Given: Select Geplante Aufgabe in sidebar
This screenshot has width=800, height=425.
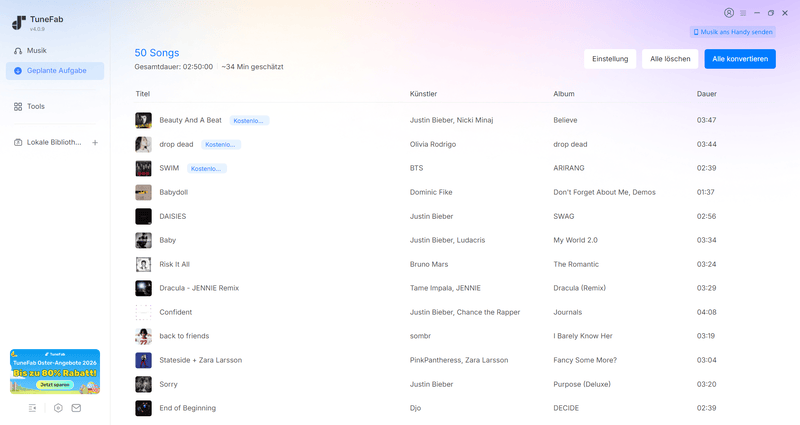Looking at the screenshot, I should [x=55, y=71].
